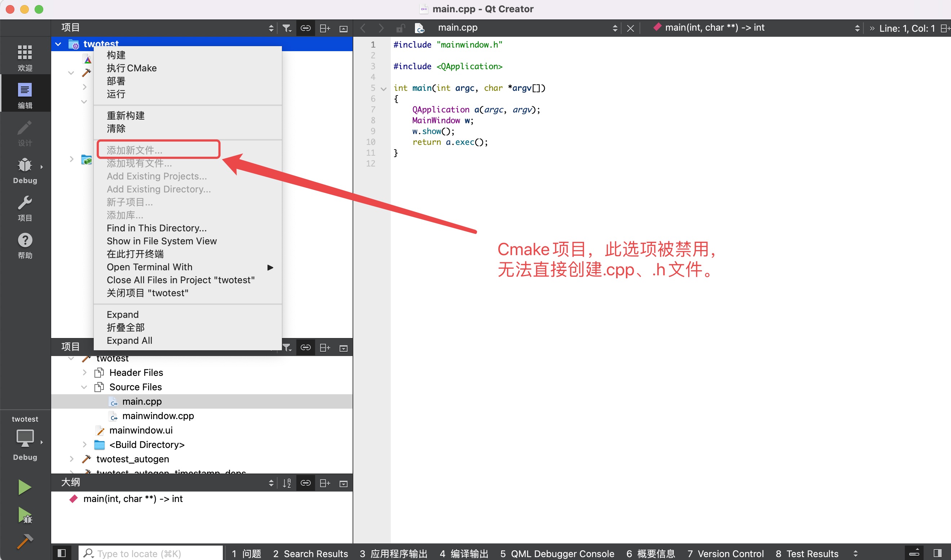Start debugging with run-debug icon
This screenshot has height=560, width=951.
[x=25, y=515]
